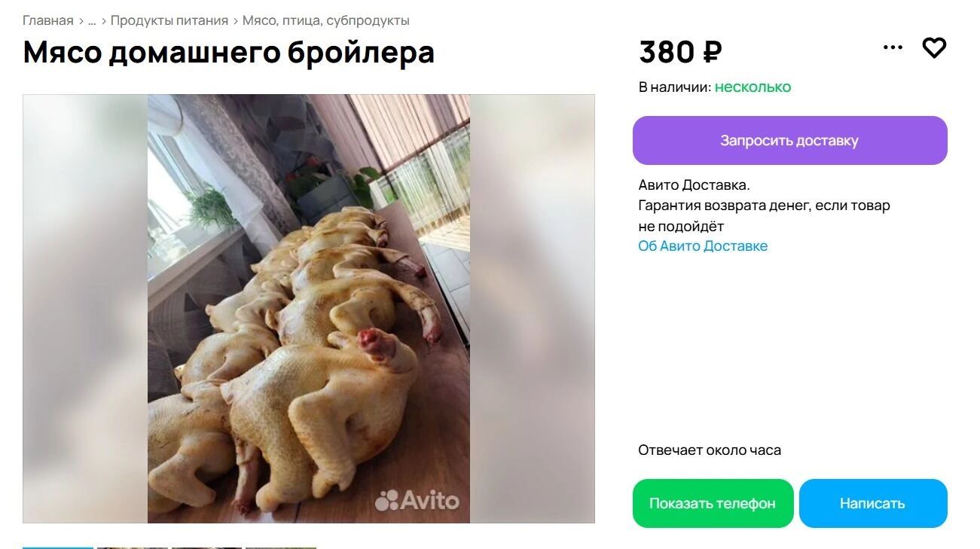Screen dimensions: 980x549
Task: Open Мясо, птица, субпродукты breadcrumb
Action: (326, 20)
